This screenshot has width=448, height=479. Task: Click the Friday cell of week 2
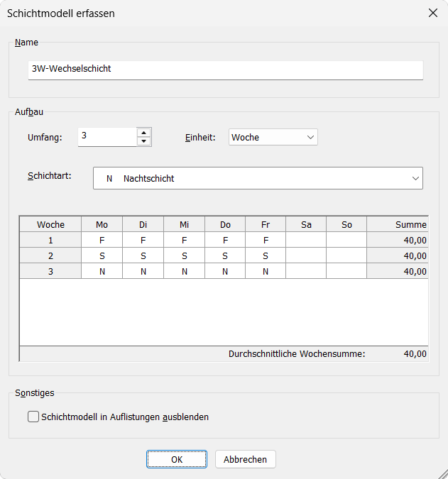[266, 255]
